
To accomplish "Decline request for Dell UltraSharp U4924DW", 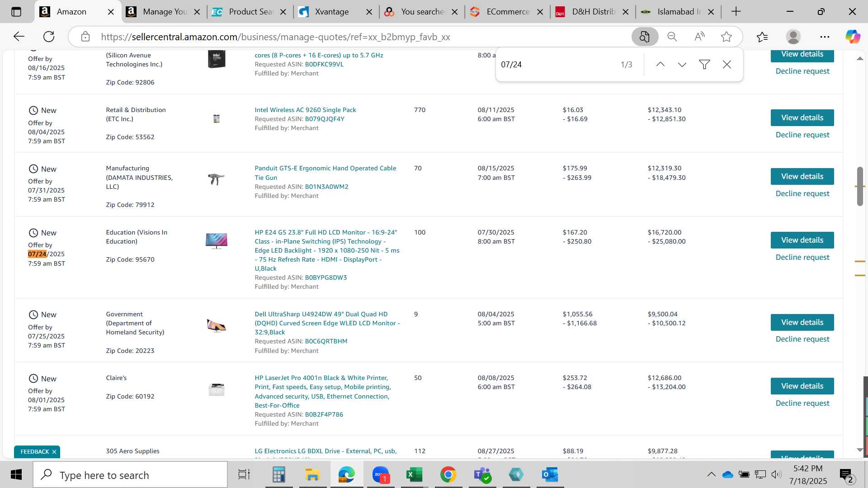I will [802, 339].
